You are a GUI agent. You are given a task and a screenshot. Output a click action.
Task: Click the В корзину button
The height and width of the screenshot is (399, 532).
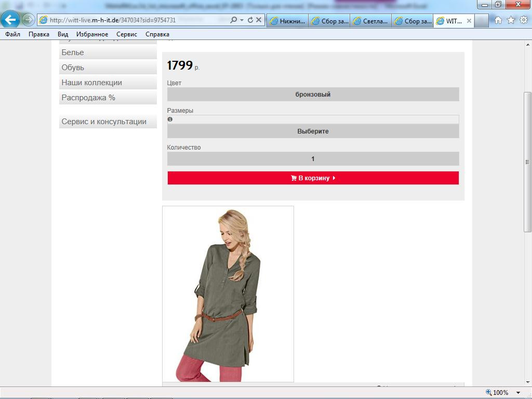click(x=313, y=178)
